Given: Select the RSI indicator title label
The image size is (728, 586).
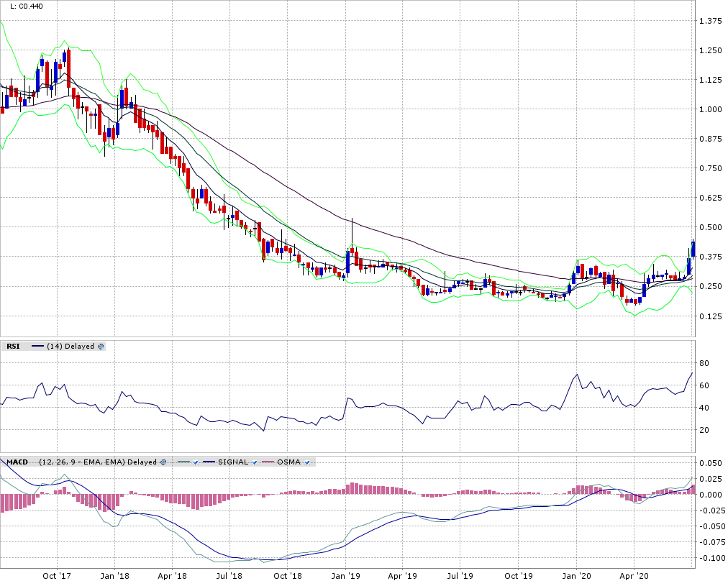Looking at the screenshot, I should [x=13, y=346].
